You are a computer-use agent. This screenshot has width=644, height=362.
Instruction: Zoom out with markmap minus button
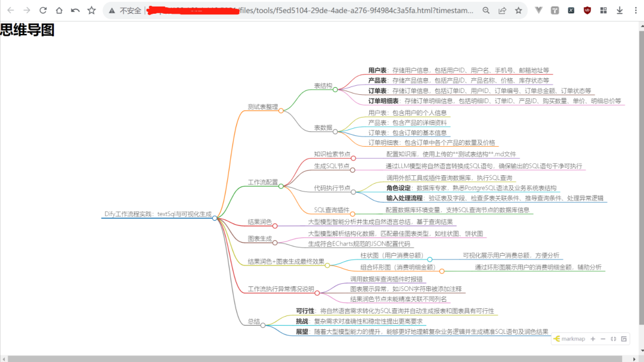click(x=603, y=339)
